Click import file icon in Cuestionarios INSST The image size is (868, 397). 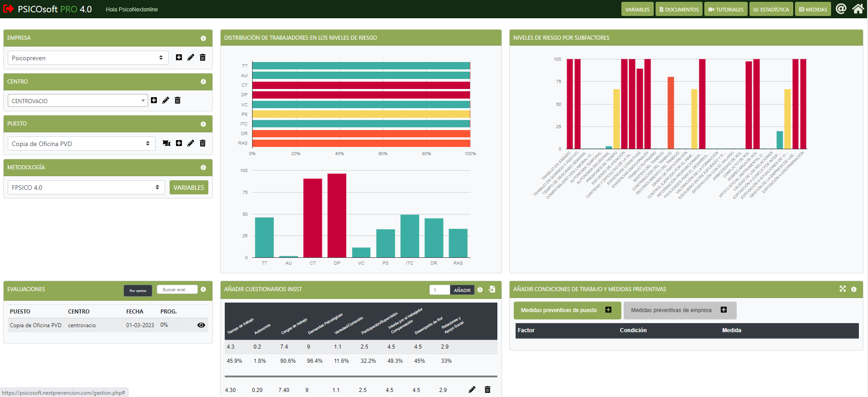[492, 289]
